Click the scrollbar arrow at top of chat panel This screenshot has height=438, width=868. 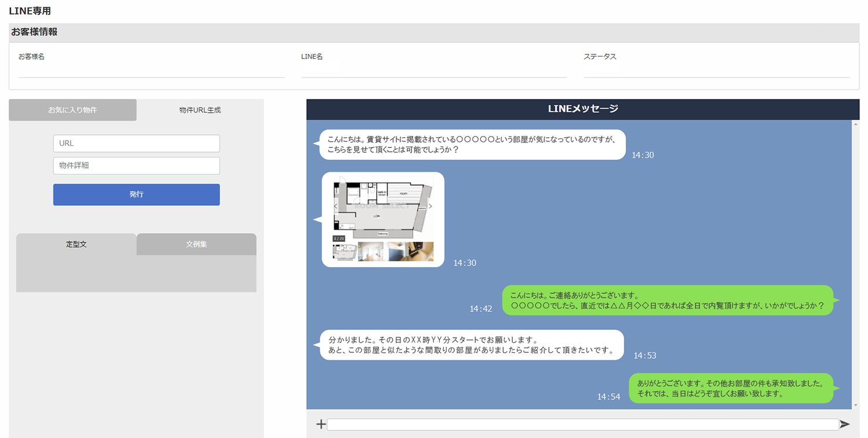pyautogui.click(x=856, y=124)
